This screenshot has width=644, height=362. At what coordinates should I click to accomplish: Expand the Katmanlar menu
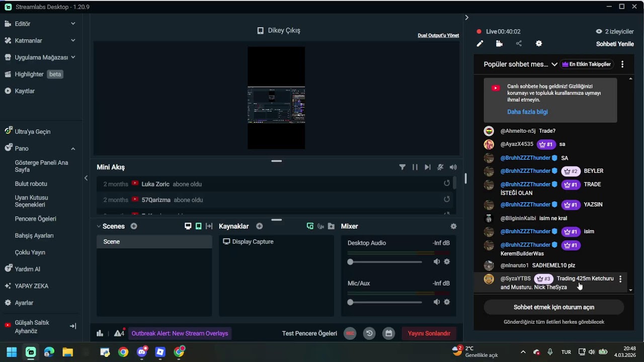pyautogui.click(x=40, y=40)
